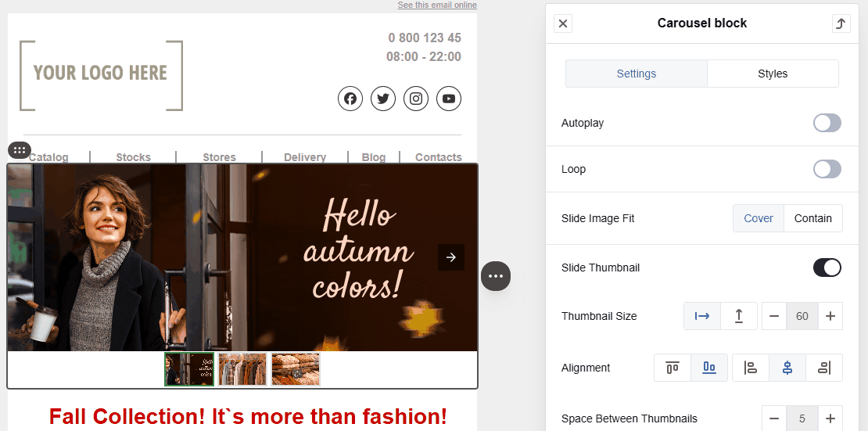Screen dimensions: 868x431
Task: Decrease Space Between Thumbnails
Action: (x=774, y=418)
